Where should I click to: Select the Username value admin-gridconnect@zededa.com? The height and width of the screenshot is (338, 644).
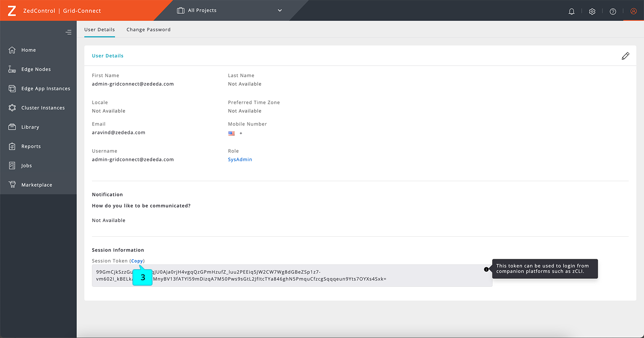click(x=133, y=159)
